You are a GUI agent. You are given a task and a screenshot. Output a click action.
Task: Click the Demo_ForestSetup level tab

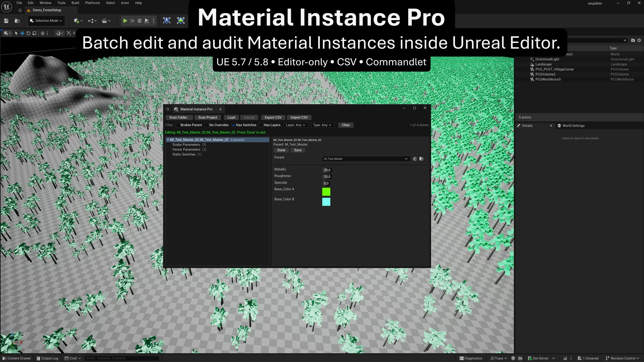point(47,10)
